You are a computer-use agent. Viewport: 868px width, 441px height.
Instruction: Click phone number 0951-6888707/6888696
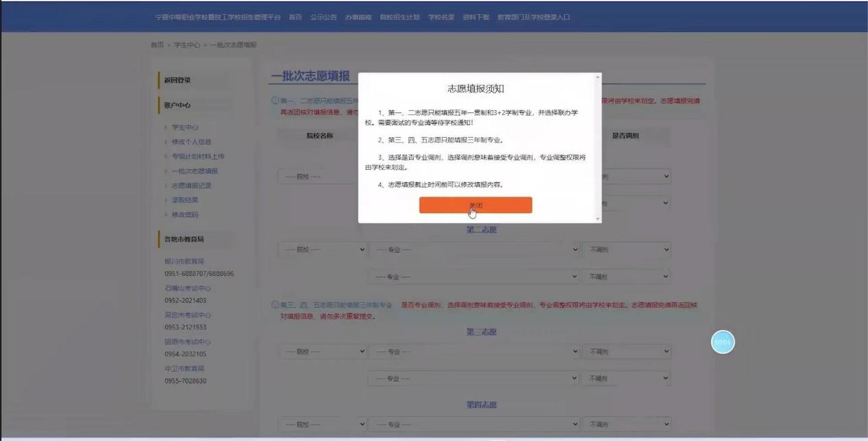coord(199,274)
